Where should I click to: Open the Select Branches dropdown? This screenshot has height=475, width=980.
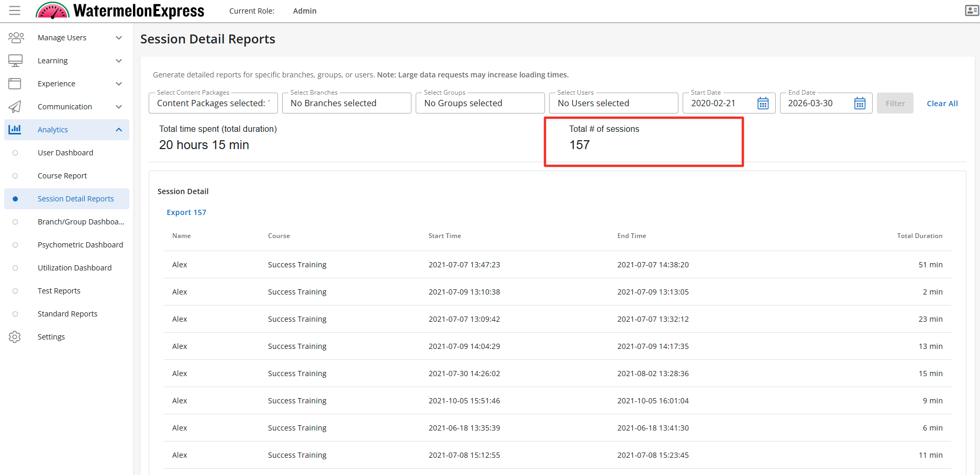coord(346,104)
